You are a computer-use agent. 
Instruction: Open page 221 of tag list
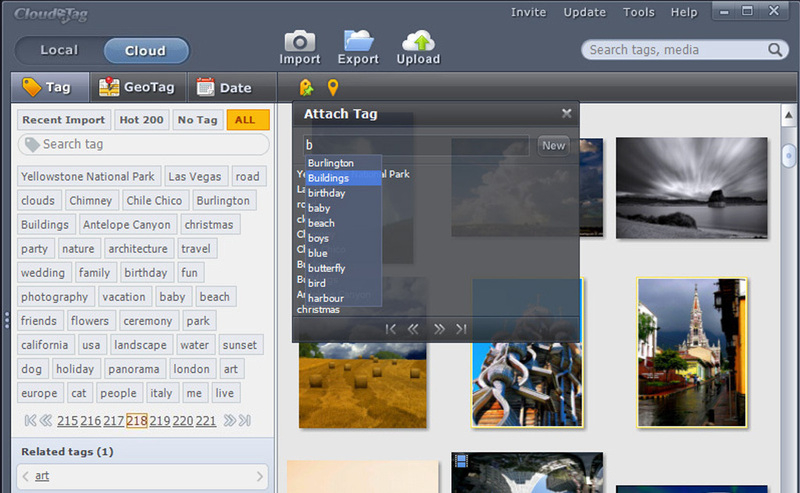pyautogui.click(x=206, y=421)
